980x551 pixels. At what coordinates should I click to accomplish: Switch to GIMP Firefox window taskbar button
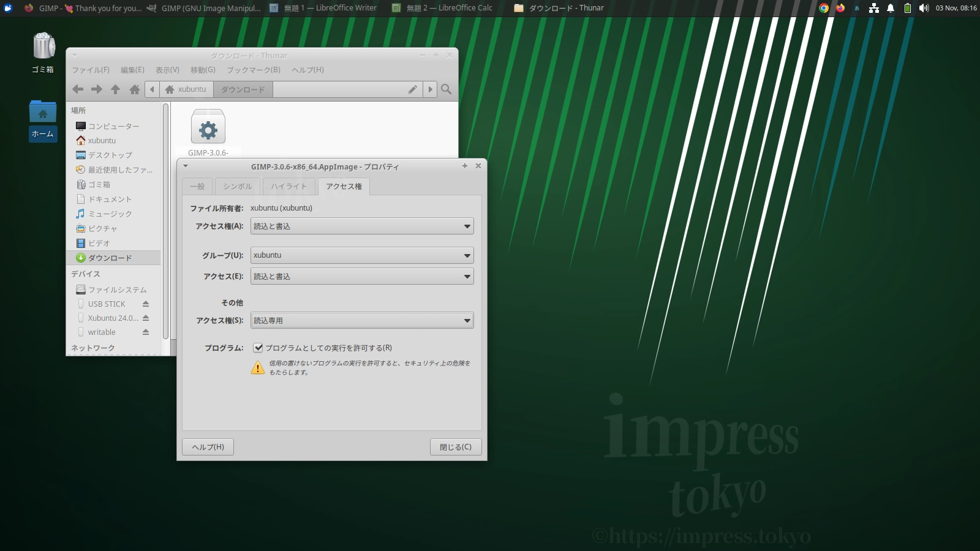click(x=83, y=8)
